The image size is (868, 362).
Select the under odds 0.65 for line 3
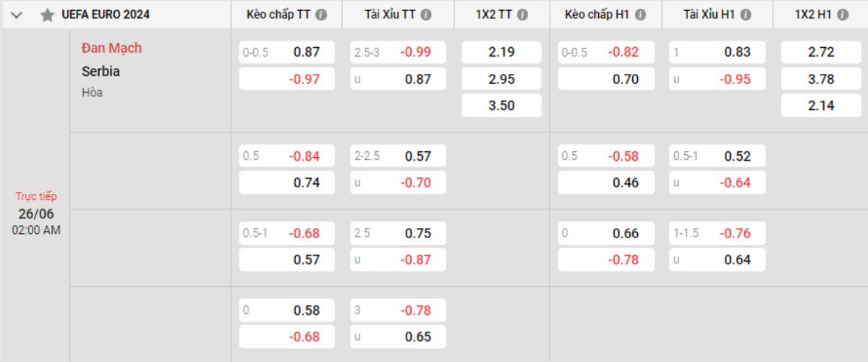click(x=399, y=337)
